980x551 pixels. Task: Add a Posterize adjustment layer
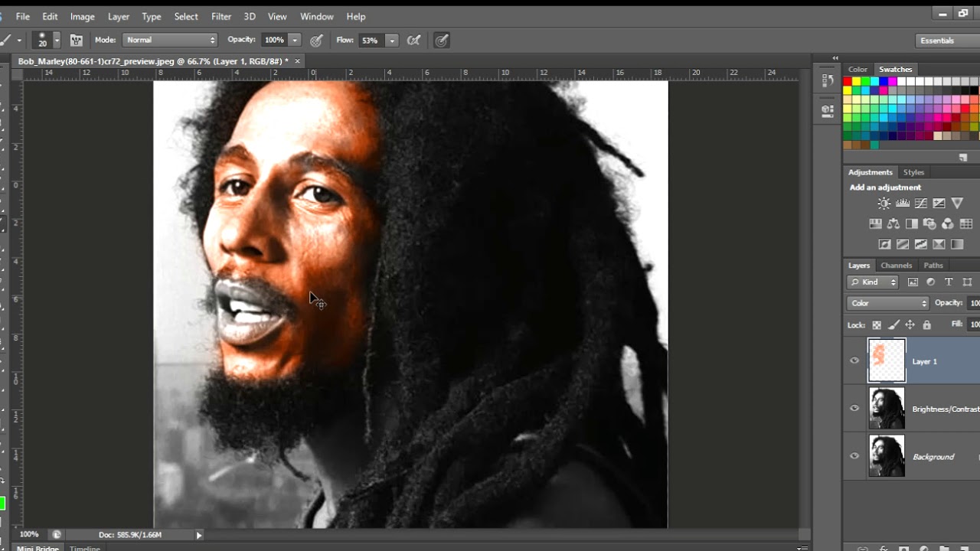903,245
